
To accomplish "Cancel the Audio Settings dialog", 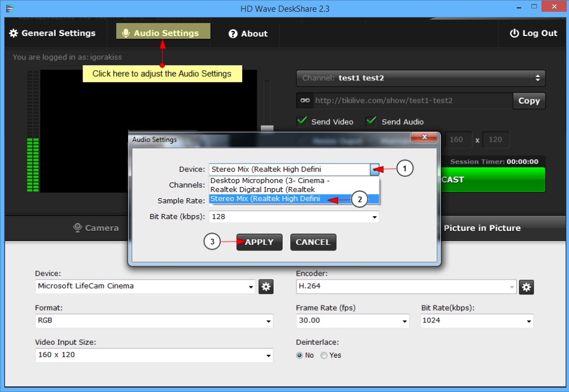I will pyautogui.click(x=313, y=242).
